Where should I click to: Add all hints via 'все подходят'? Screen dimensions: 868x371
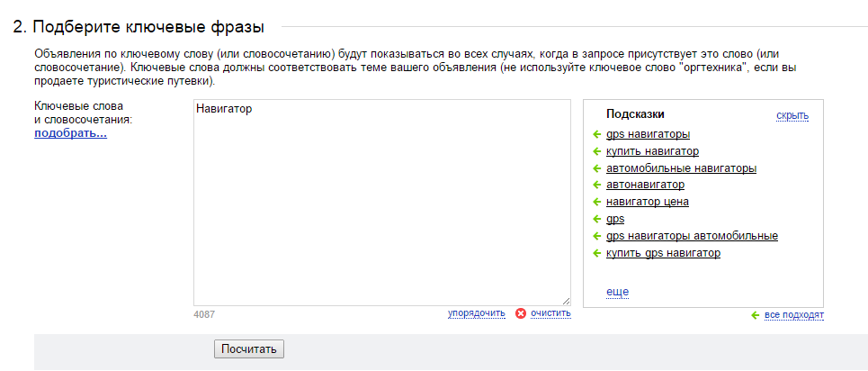point(794,315)
